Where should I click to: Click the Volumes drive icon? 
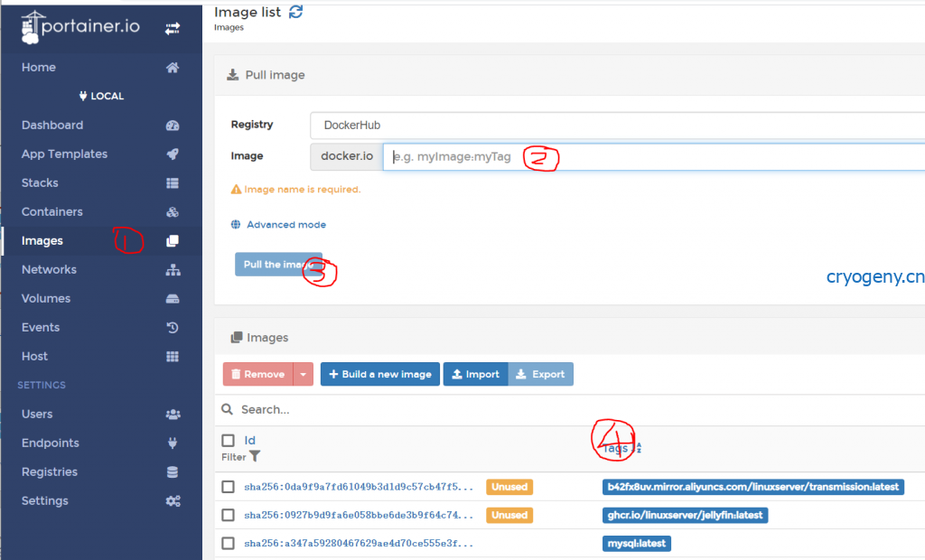click(x=173, y=299)
